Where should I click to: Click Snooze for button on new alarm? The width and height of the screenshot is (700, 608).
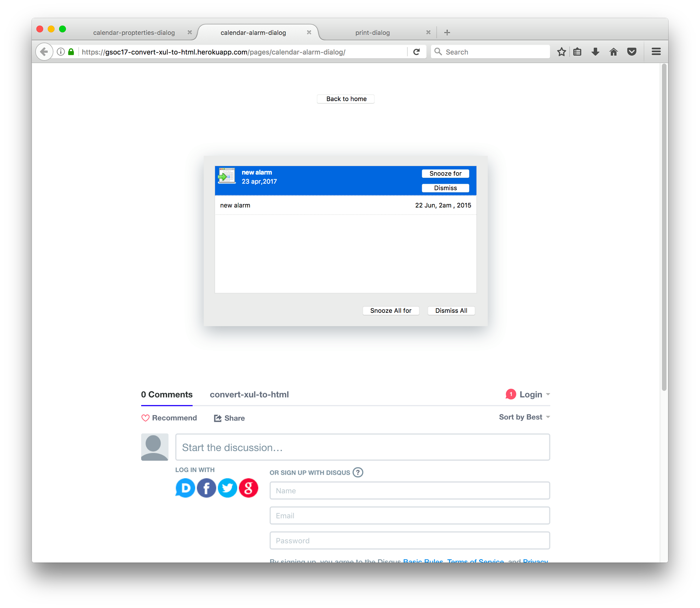tap(445, 173)
